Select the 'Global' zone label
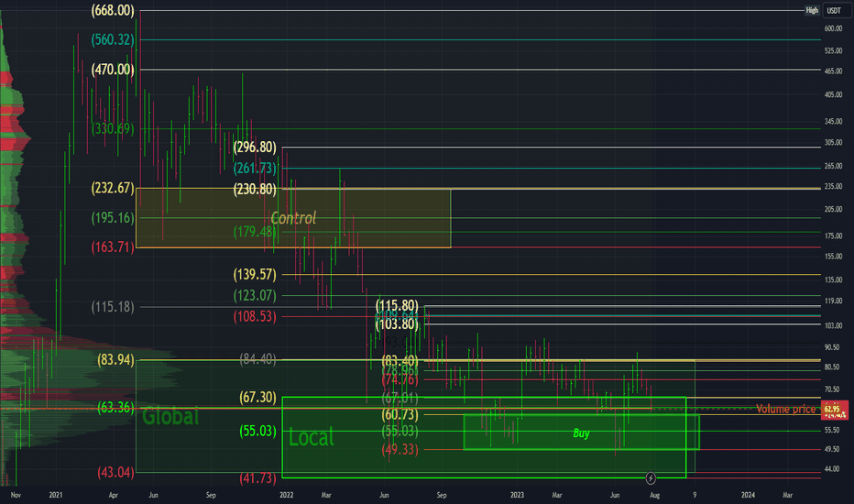 pos(170,417)
